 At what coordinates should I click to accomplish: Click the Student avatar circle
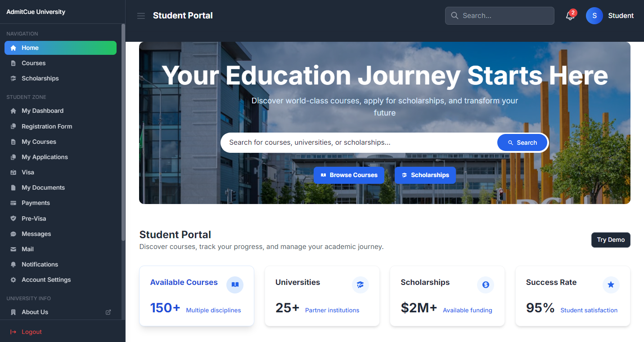tap(594, 16)
